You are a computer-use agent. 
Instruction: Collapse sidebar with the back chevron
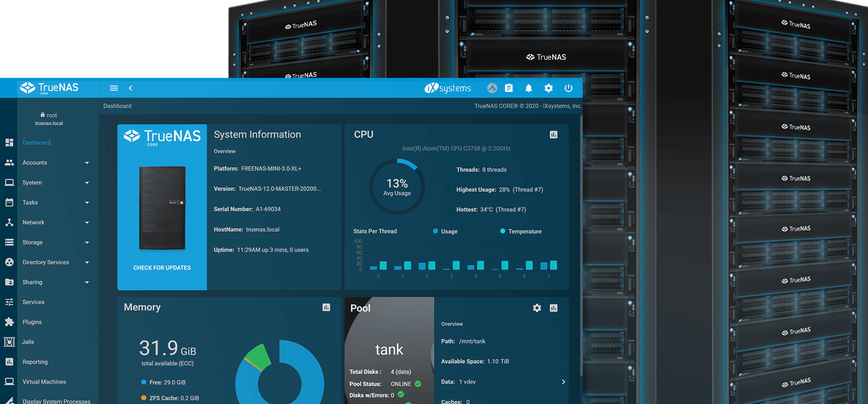pyautogui.click(x=130, y=88)
